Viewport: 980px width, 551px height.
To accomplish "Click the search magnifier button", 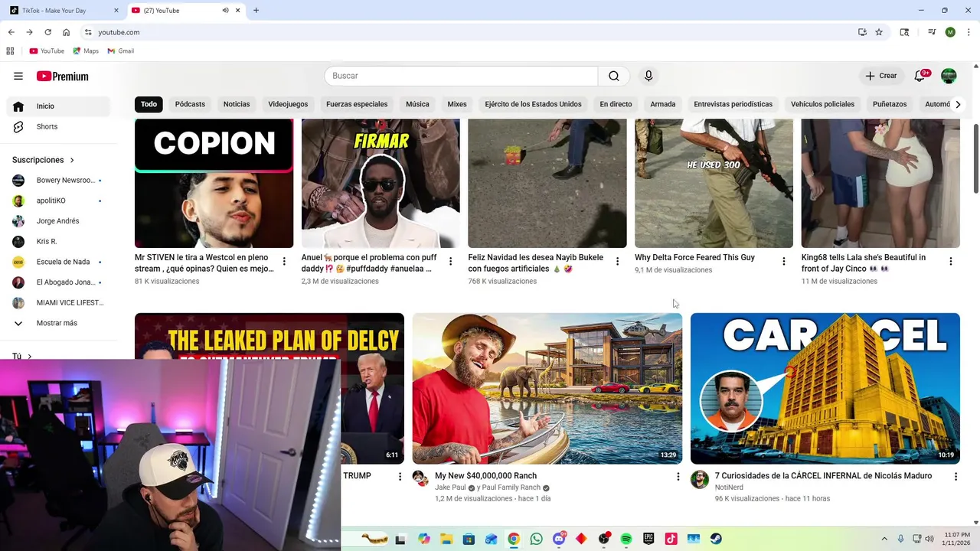I will [x=614, y=76].
